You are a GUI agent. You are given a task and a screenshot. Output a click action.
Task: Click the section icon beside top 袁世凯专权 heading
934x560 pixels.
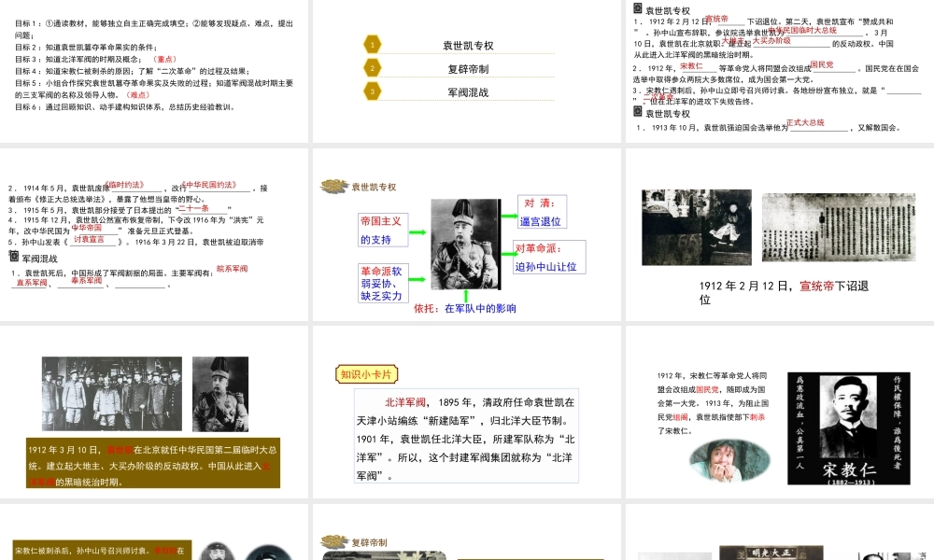(x=637, y=8)
